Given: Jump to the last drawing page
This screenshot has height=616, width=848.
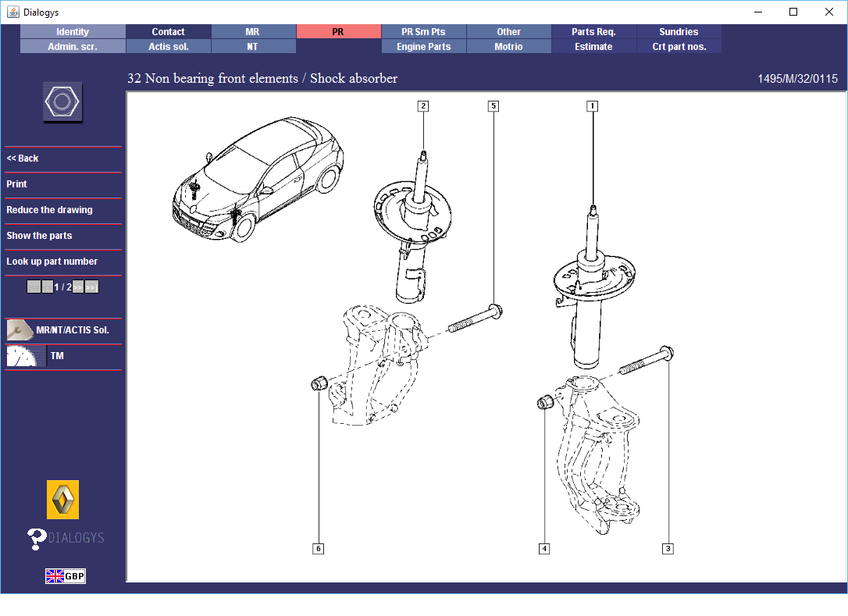Looking at the screenshot, I should pyautogui.click(x=91, y=287).
